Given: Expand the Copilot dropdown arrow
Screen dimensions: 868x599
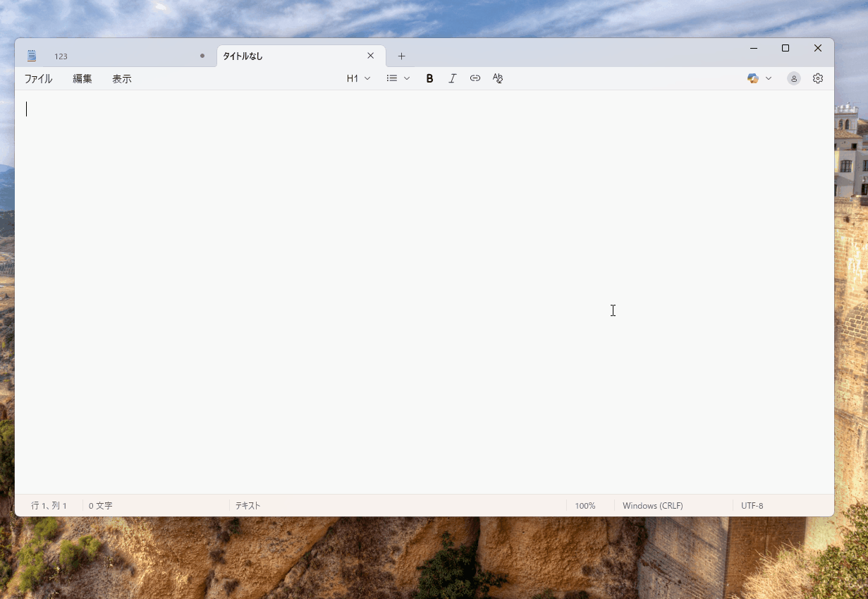Looking at the screenshot, I should pos(769,78).
